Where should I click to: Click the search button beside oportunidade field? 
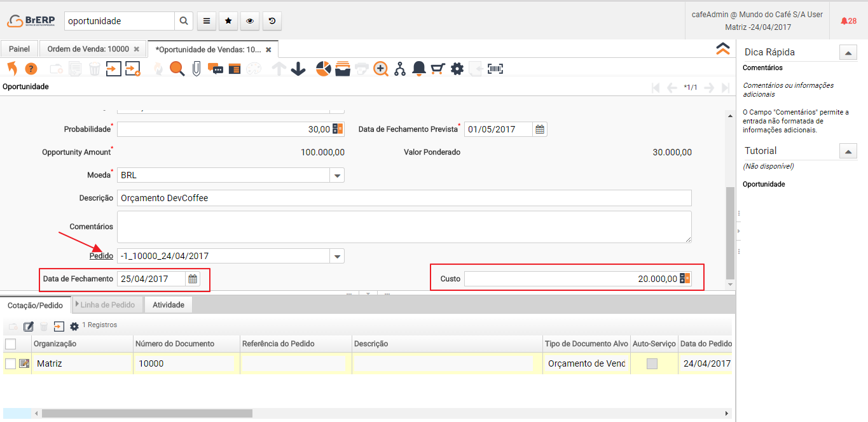coord(184,21)
